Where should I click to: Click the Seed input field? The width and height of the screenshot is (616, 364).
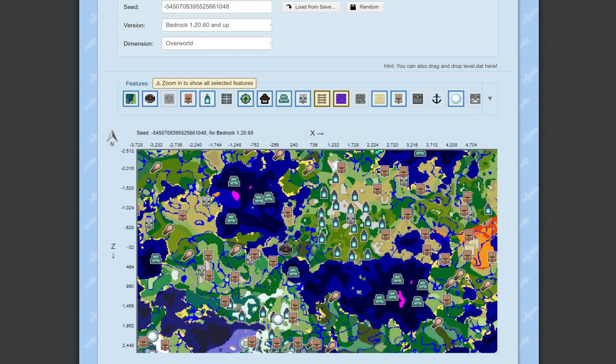tap(217, 7)
